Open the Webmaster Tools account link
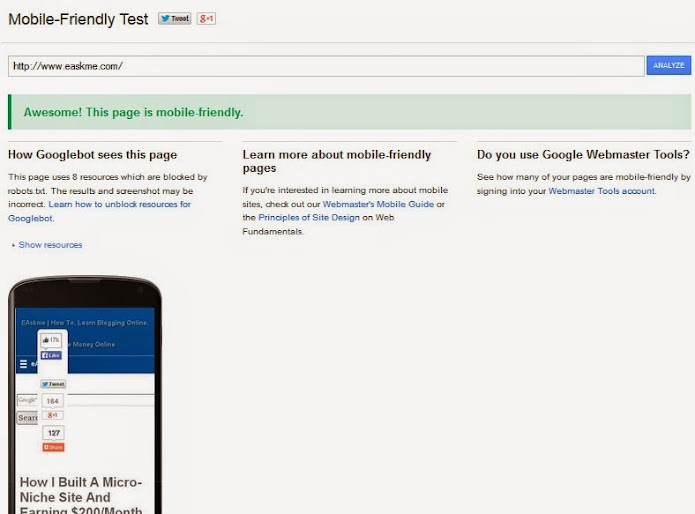The height and width of the screenshot is (514, 695). pyautogui.click(x=601, y=191)
